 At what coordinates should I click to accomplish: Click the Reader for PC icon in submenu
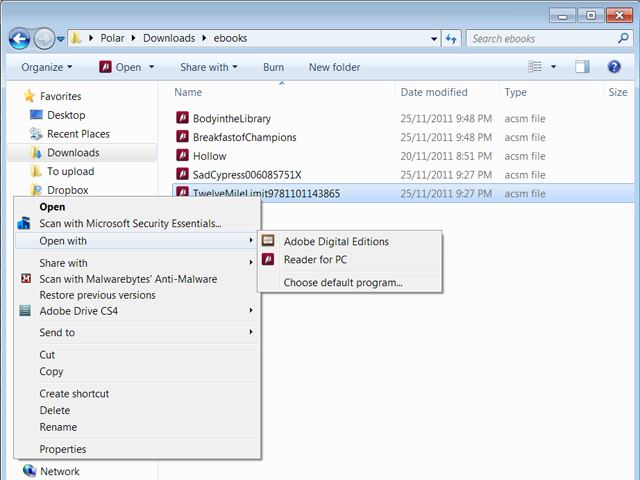click(268, 260)
